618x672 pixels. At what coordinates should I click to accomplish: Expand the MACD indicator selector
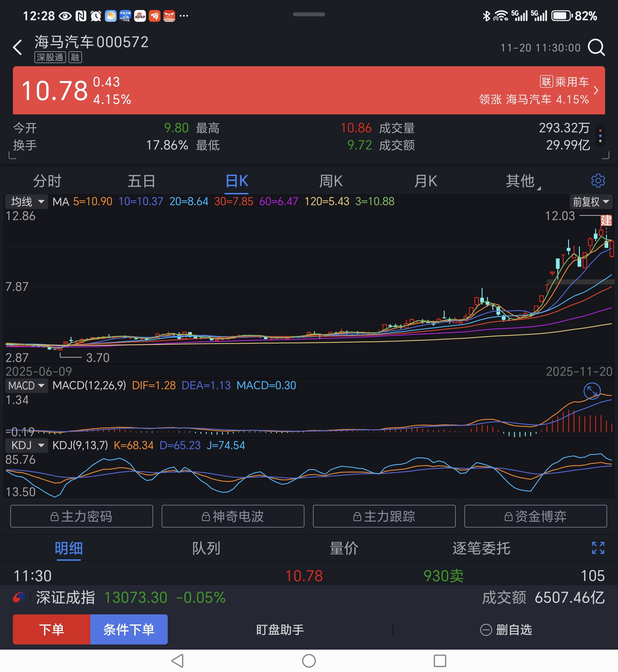click(26, 386)
